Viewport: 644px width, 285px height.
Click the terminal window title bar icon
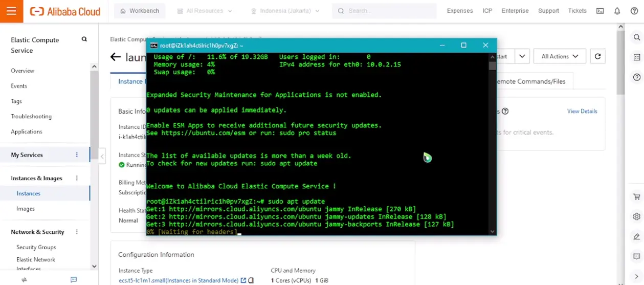(x=153, y=46)
